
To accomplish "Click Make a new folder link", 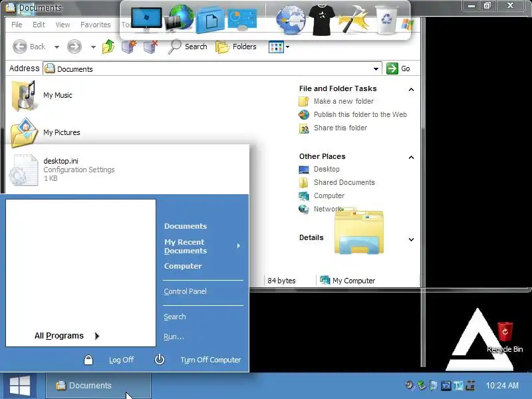I will [343, 101].
